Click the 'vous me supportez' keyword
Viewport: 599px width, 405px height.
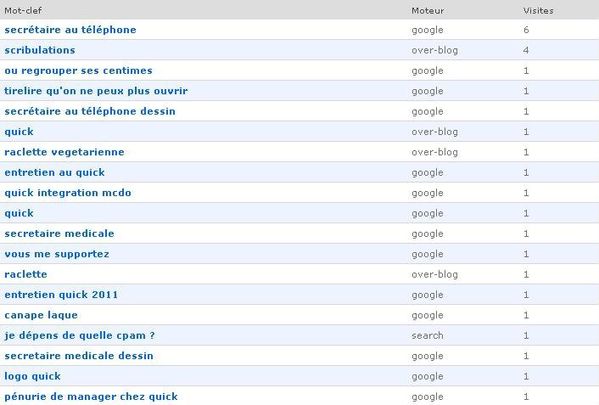pyautogui.click(x=57, y=254)
